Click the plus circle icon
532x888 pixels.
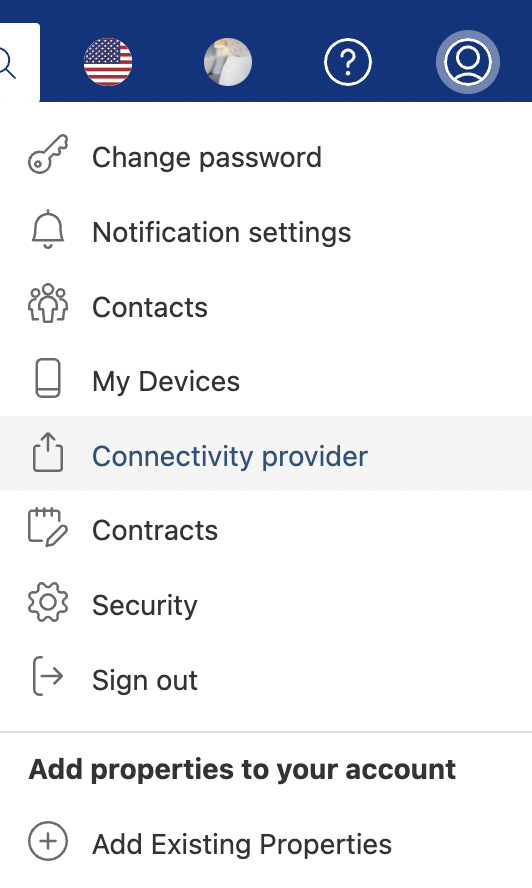point(48,841)
